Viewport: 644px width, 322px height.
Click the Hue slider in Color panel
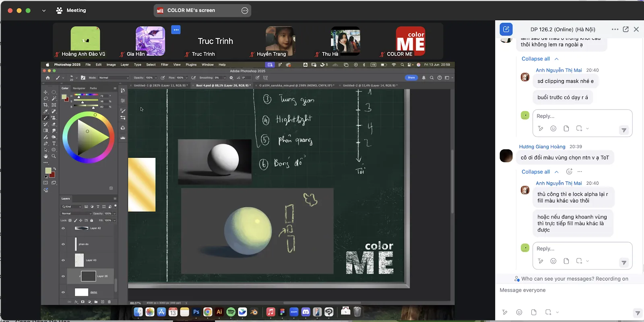click(87, 95)
